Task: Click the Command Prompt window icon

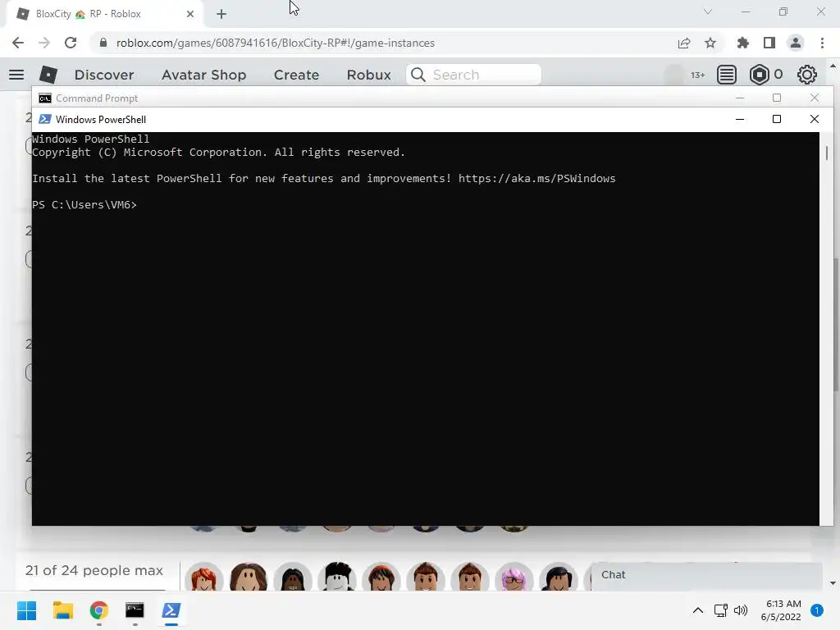Action: 45,98
